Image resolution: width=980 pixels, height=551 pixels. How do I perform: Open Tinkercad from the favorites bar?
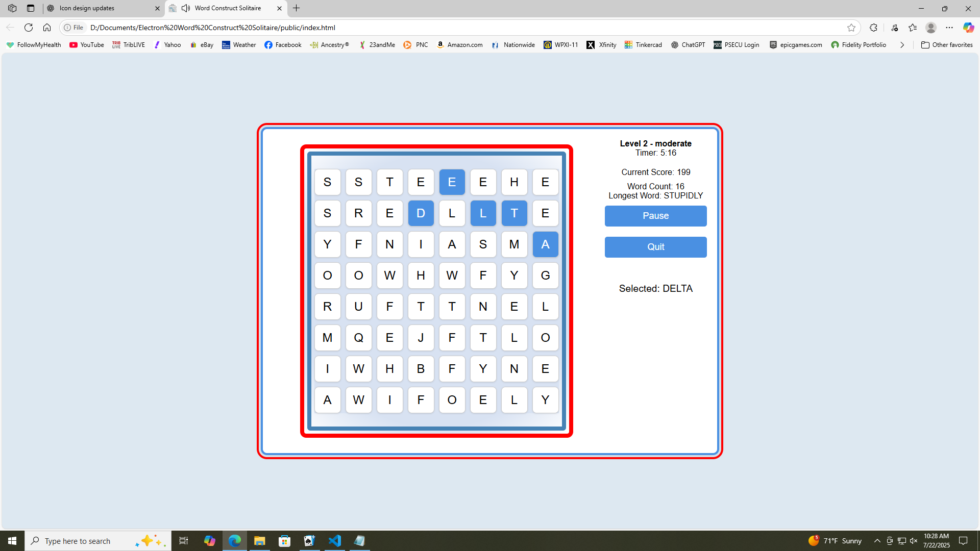643,45
